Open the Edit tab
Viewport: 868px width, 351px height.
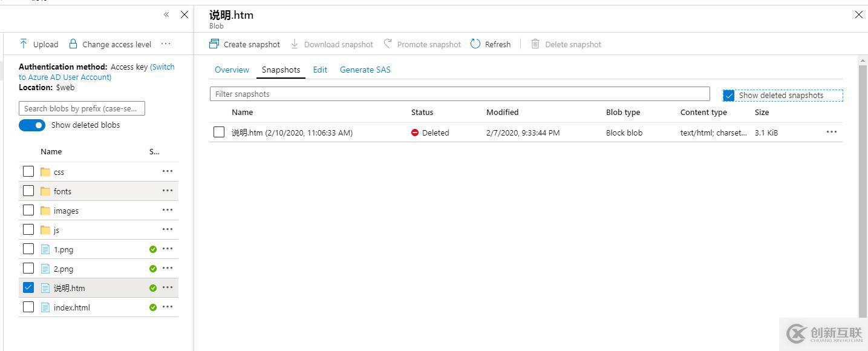pos(320,70)
